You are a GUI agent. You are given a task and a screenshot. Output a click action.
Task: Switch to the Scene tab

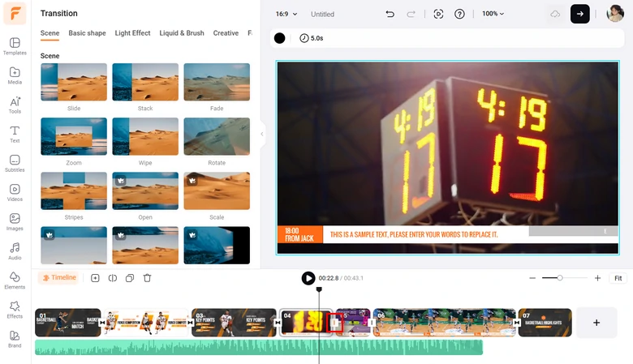50,33
